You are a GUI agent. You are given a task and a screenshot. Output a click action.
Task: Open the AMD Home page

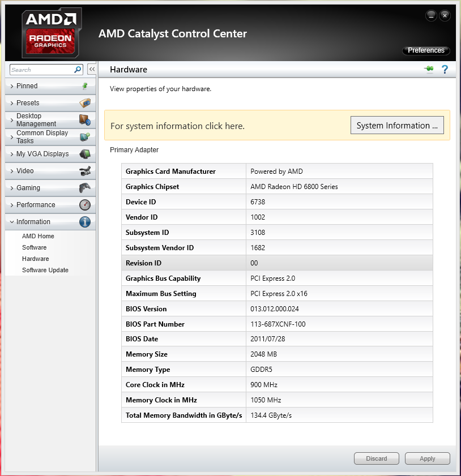38,236
